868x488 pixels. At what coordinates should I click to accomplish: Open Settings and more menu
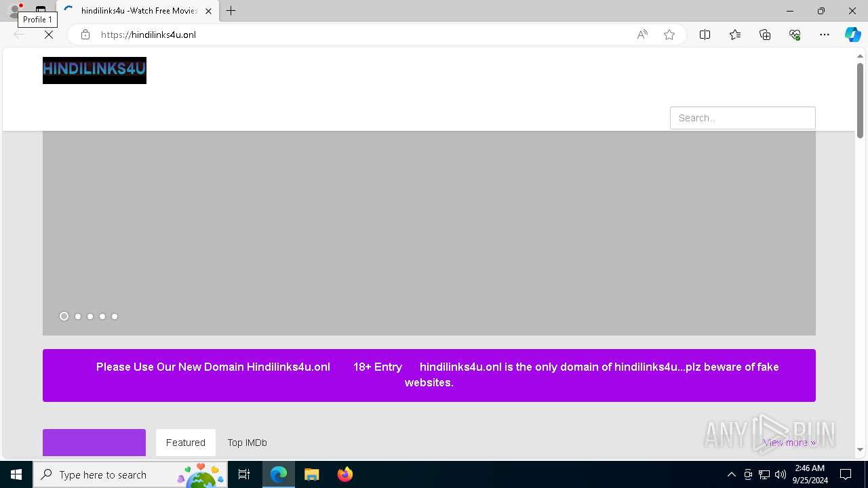(825, 35)
